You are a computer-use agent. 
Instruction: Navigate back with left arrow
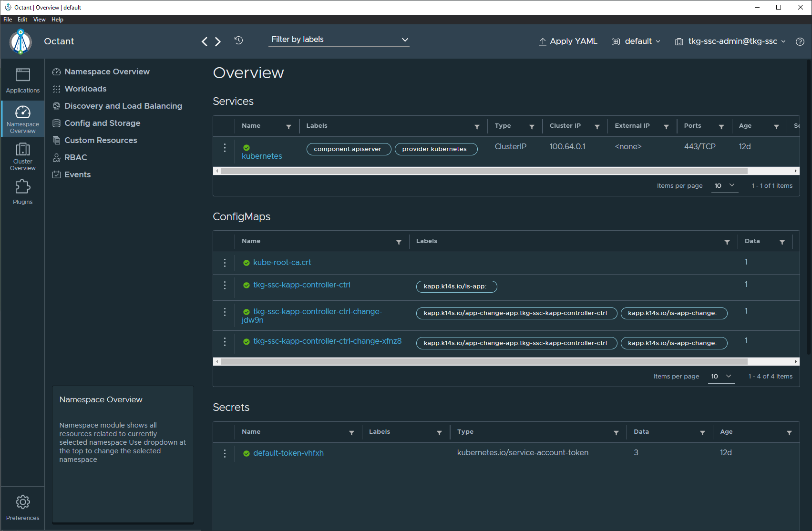pyautogui.click(x=205, y=41)
